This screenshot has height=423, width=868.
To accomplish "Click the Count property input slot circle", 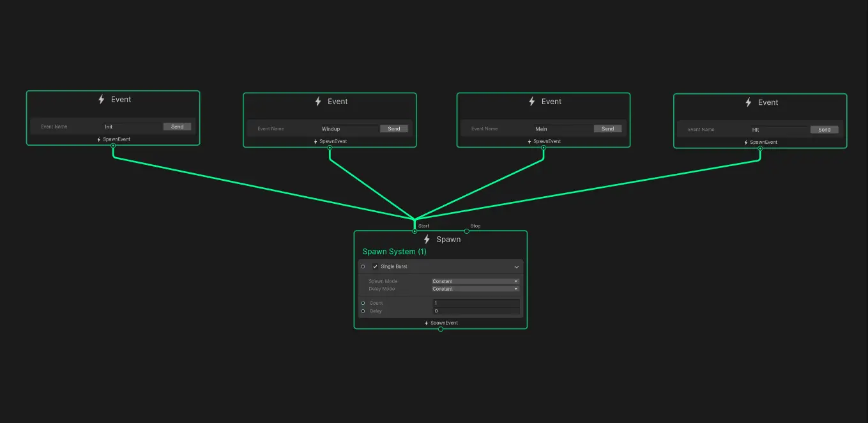I will pos(363,303).
